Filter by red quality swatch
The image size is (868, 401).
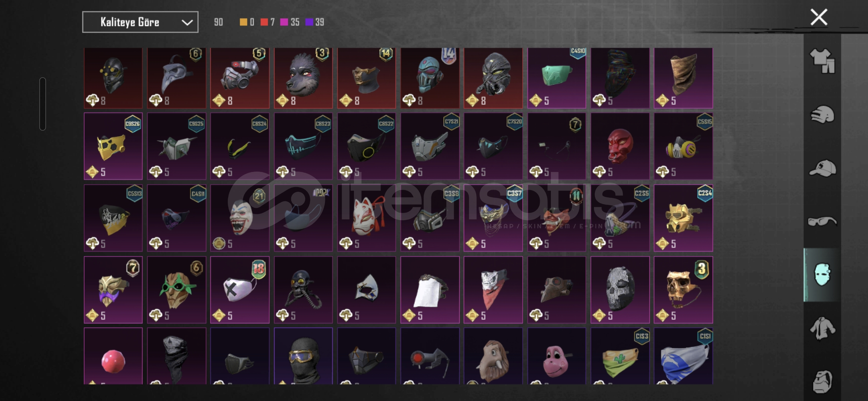click(264, 22)
